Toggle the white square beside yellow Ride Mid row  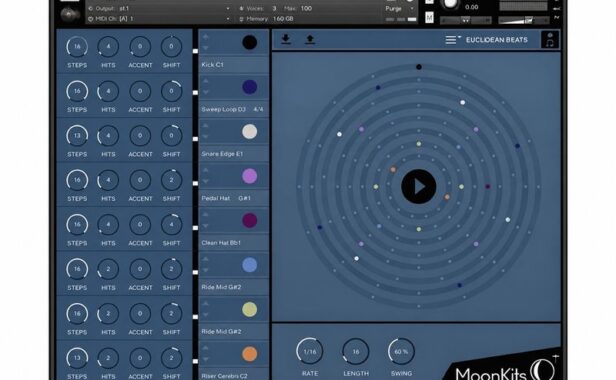coord(195,317)
